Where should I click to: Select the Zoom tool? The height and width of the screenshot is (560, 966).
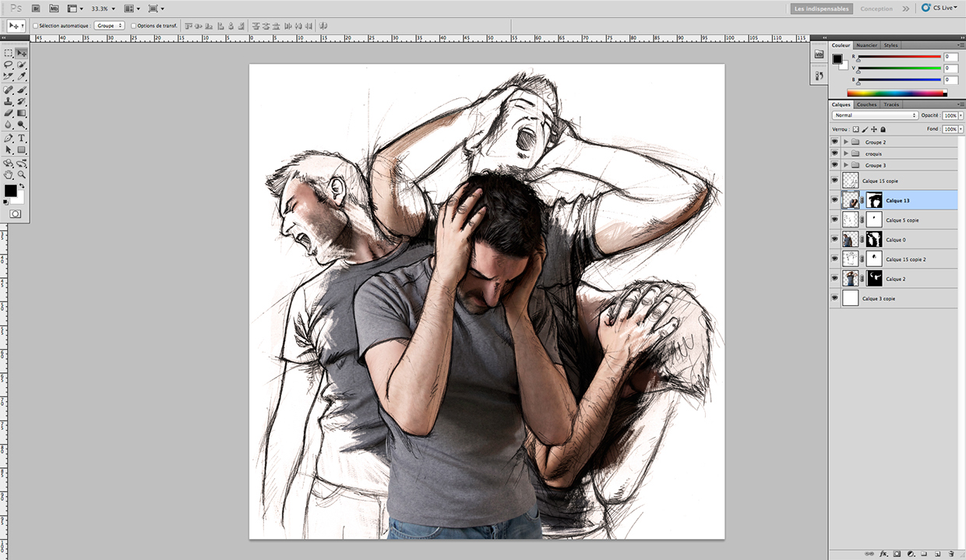pos(20,174)
